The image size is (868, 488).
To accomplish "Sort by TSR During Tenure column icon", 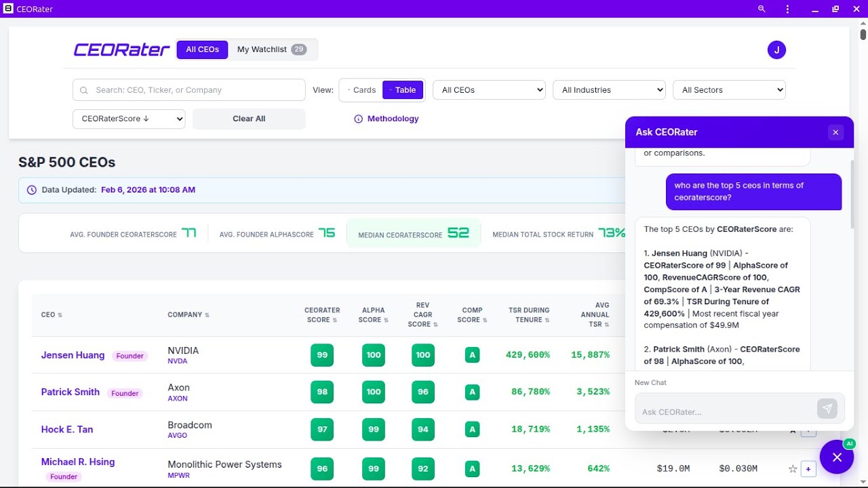I will (x=548, y=320).
